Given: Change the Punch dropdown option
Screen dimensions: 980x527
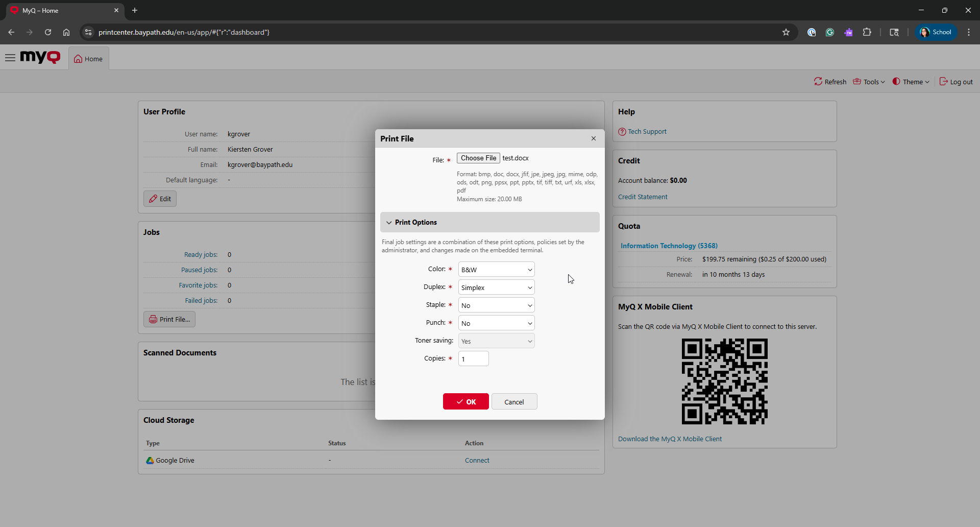Looking at the screenshot, I should pos(496,323).
